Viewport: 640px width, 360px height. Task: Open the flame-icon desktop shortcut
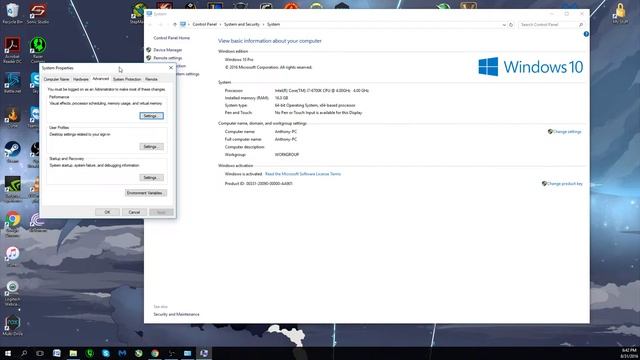coord(12,118)
